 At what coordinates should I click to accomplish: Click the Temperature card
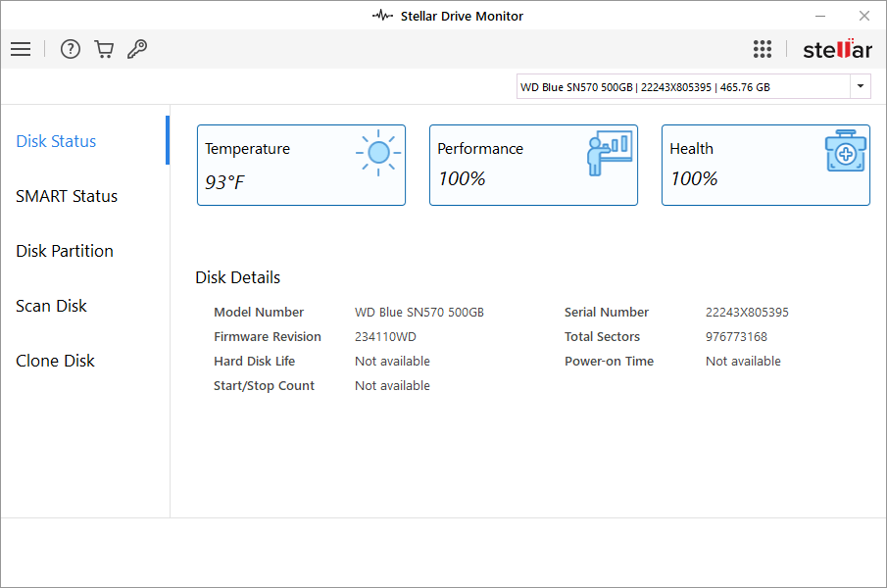click(301, 165)
